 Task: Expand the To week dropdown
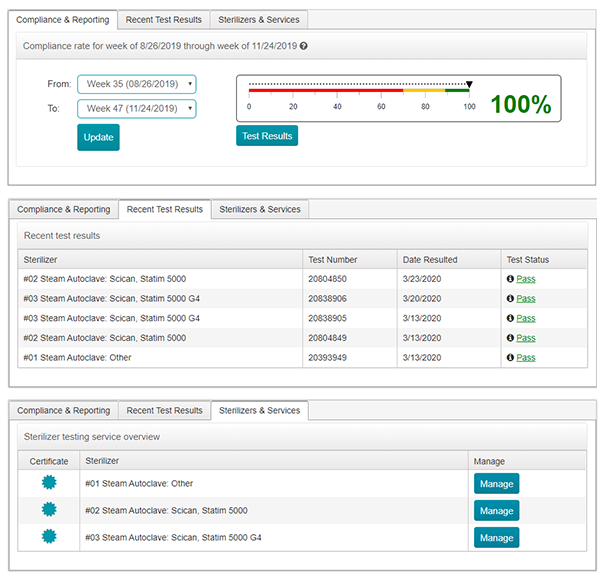pos(138,108)
